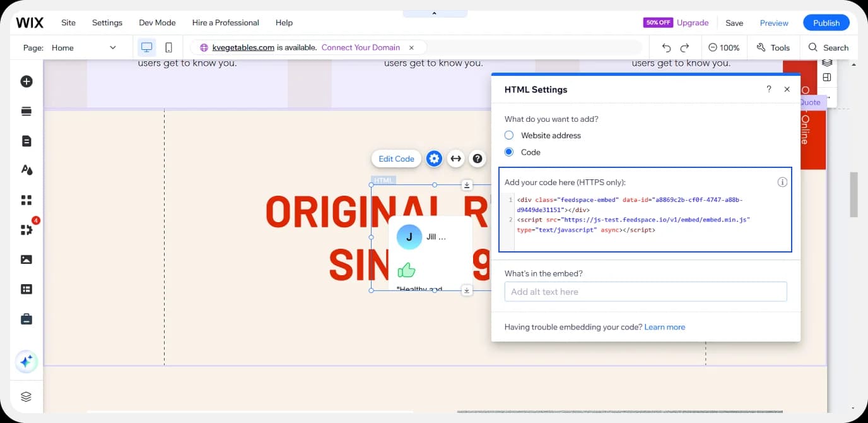Screen dimensions: 868x423
Task: Collapse the top toolbar with the chevron
Action: [435, 12]
